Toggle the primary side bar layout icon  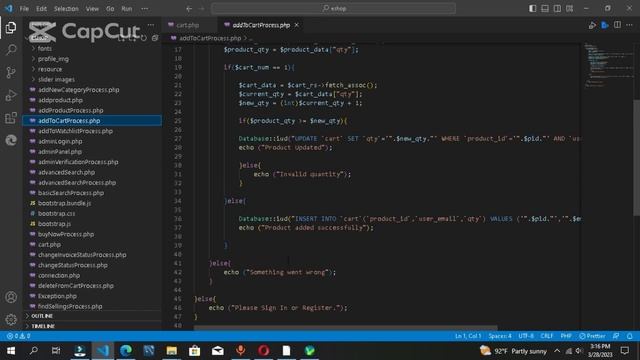click(x=532, y=9)
